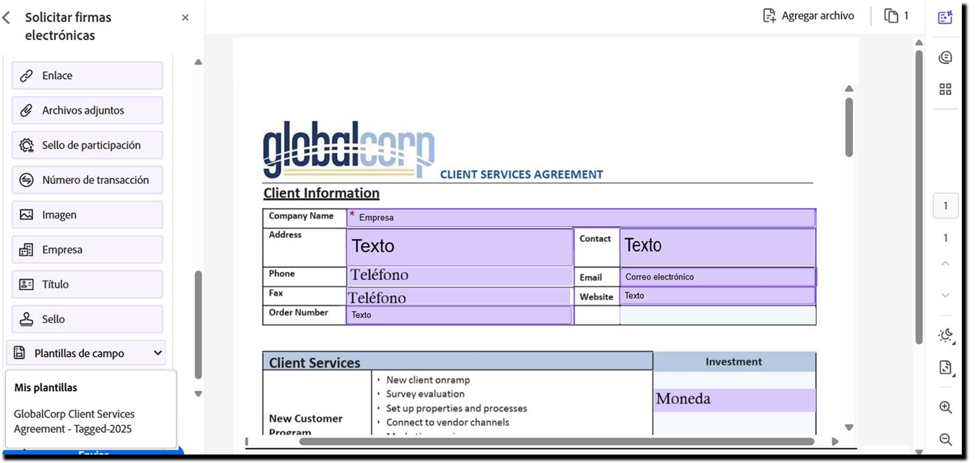
Task: Select the required Empresa field in Company Name
Action: pyautogui.click(x=581, y=218)
